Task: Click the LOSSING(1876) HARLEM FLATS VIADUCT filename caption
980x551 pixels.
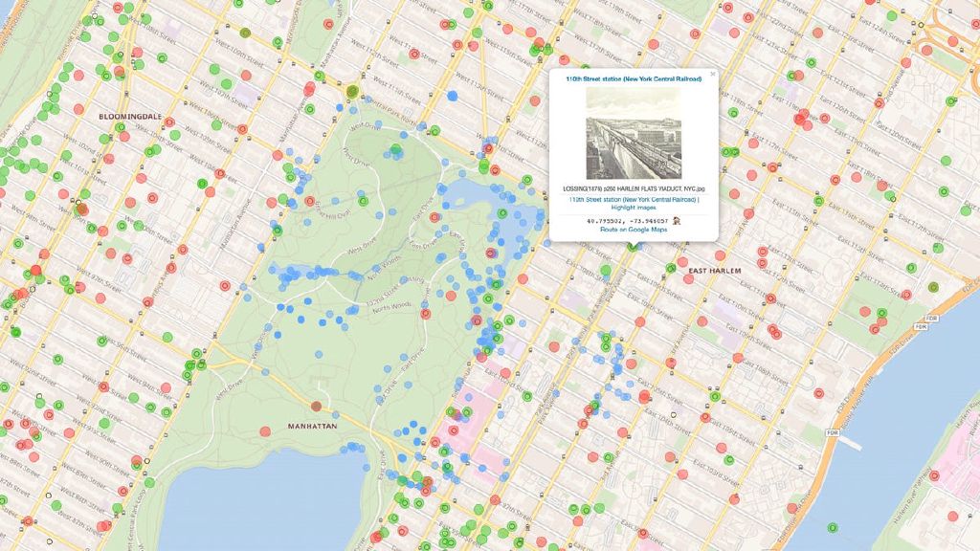Action: (x=634, y=188)
